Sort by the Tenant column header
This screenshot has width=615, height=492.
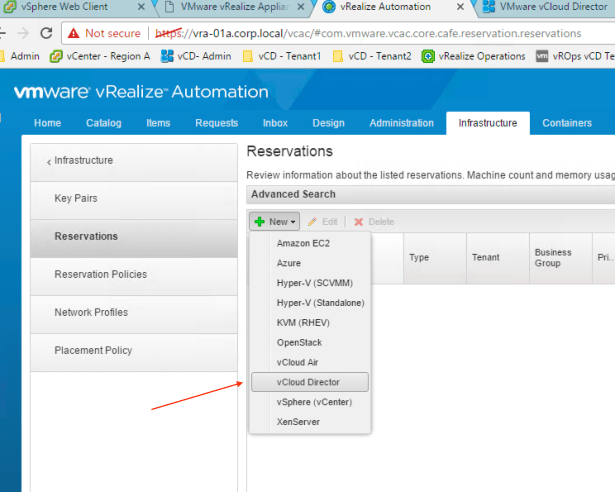click(485, 257)
